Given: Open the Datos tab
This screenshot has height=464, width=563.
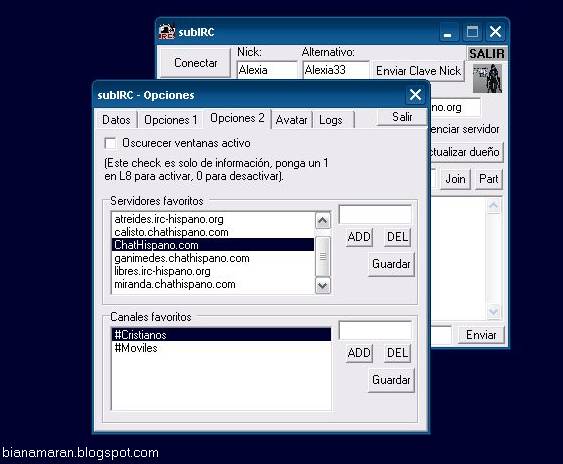Looking at the screenshot, I should point(116,120).
